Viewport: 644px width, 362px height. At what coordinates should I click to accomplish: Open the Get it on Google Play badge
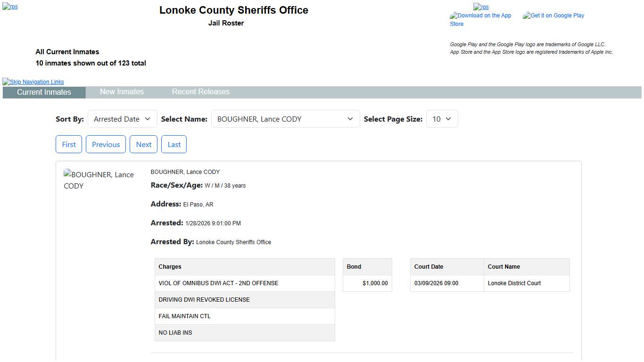click(553, 16)
